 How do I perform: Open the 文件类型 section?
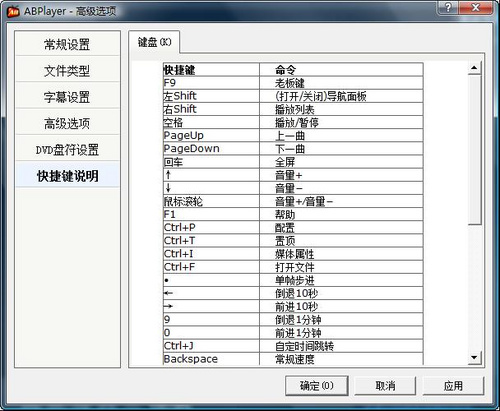coord(67,71)
